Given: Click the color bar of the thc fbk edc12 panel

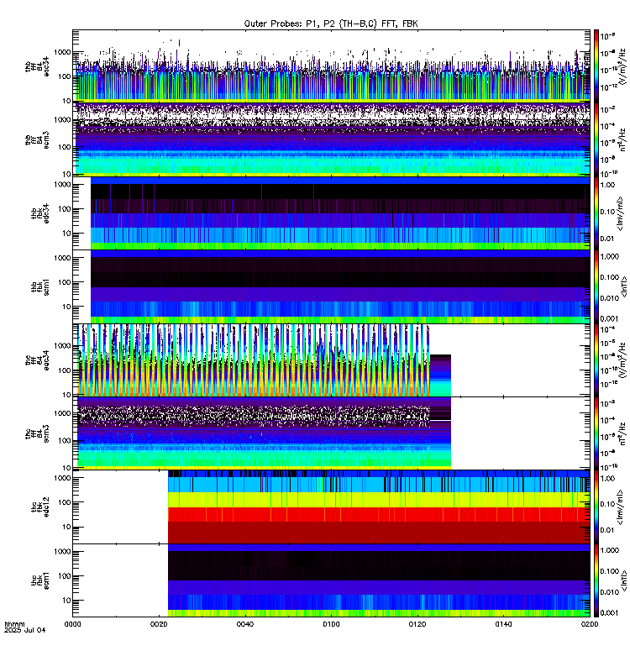Looking at the screenshot, I should (596, 507).
